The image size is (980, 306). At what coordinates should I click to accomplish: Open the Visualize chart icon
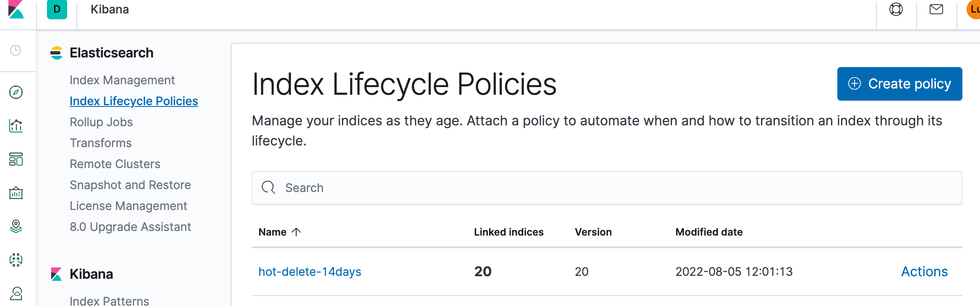16,125
